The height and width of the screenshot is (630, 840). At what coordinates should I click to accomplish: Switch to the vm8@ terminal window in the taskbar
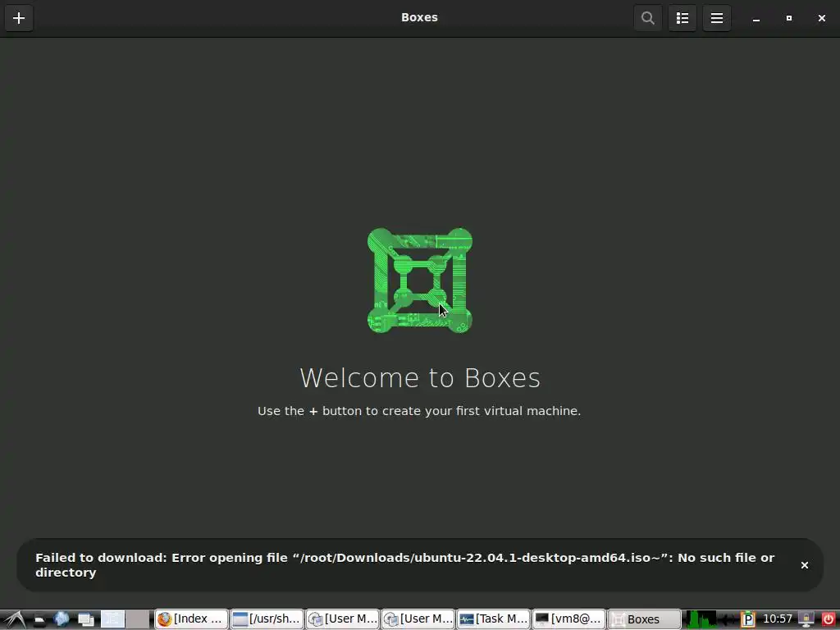point(568,619)
